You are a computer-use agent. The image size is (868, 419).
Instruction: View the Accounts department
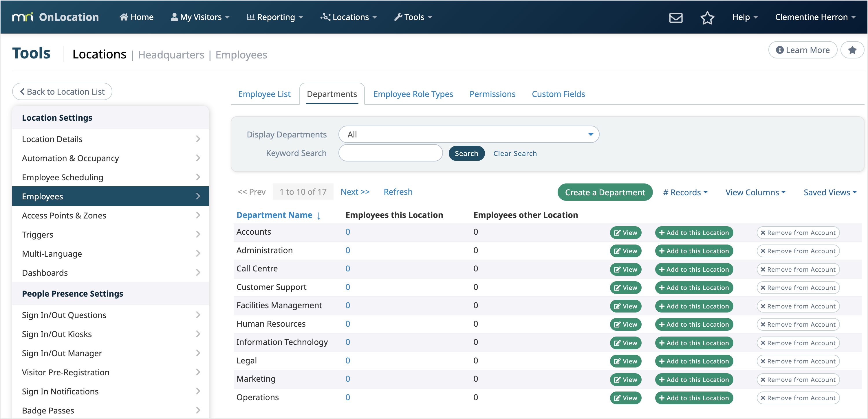point(625,233)
